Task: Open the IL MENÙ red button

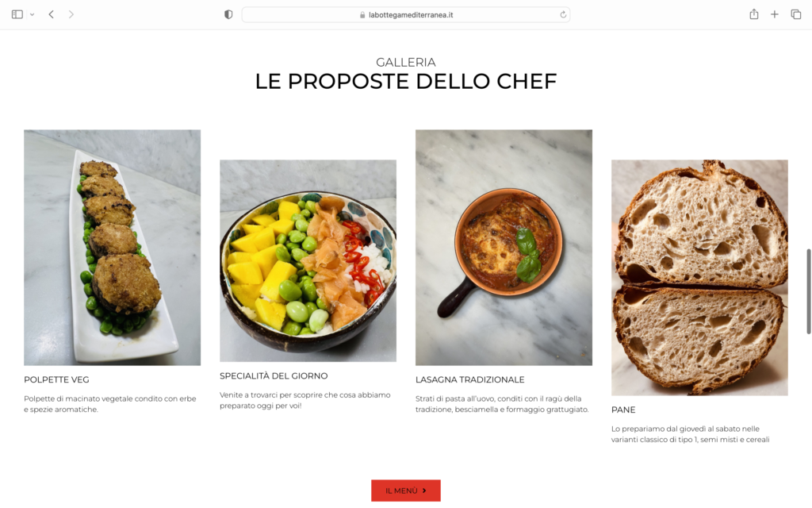Action: click(x=406, y=491)
